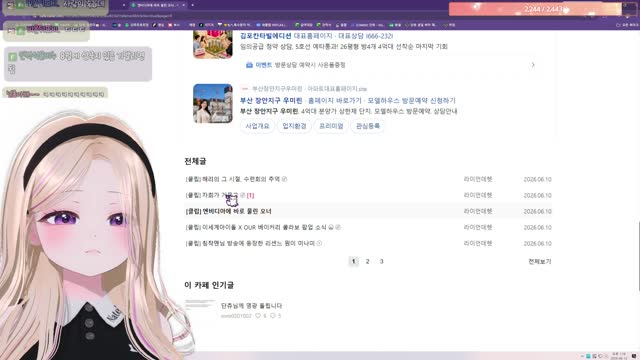Click the icon after 리센느 원이 미나미 title
The width and height of the screenshot is (640, 360).
pyautogui.click(x=319, y=243)
